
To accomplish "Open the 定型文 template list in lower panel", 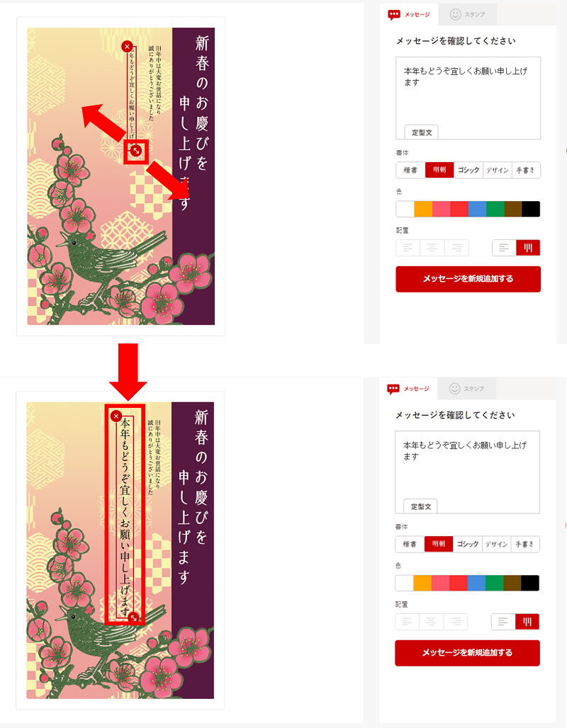I will click(x=420, y=506).
